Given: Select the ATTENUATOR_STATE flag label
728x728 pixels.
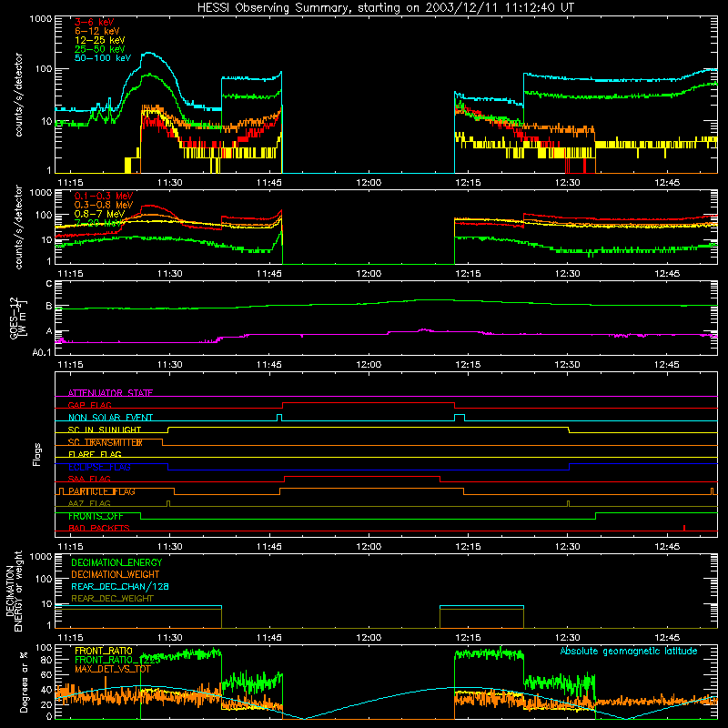Looking at the screenshot, I should 110,393.
